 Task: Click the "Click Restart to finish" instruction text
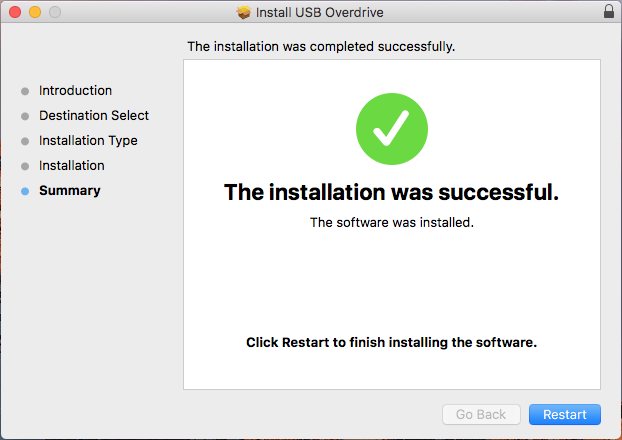392,342
